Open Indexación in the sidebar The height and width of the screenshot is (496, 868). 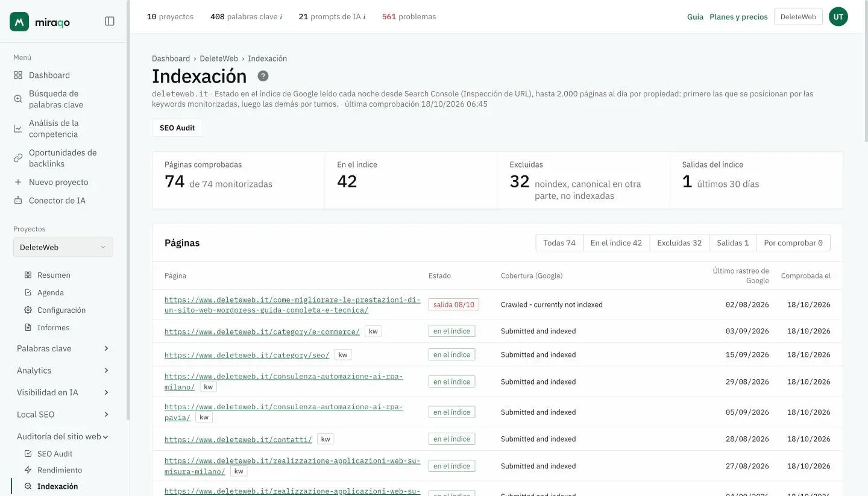(x=57, y=486)
